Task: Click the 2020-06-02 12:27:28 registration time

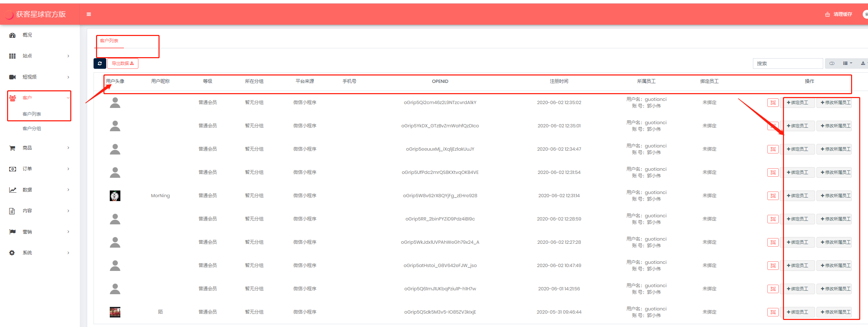Action: [x=559, y=242]
